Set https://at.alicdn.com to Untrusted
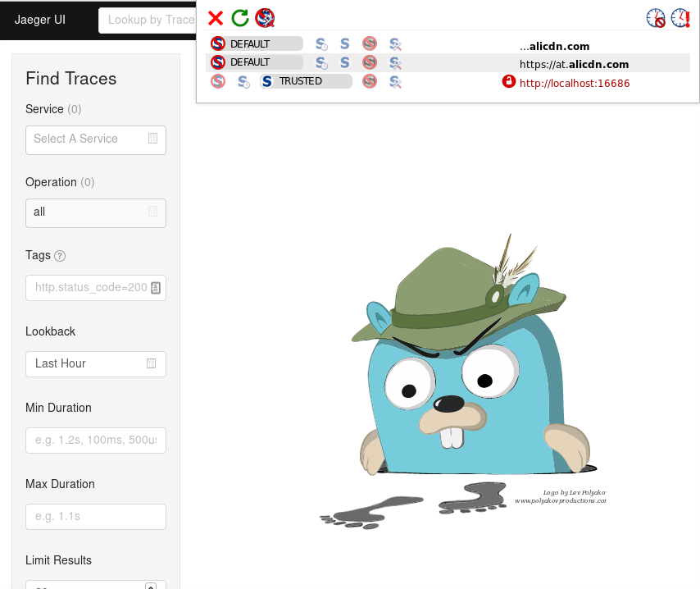The height and width of the screenshot is (589, 700). (370, 62)
